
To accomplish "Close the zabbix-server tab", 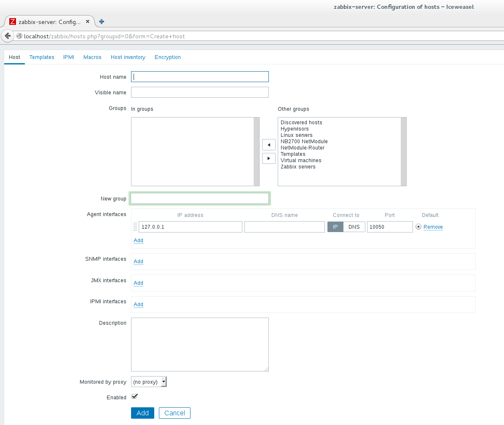I will point(87,21).
